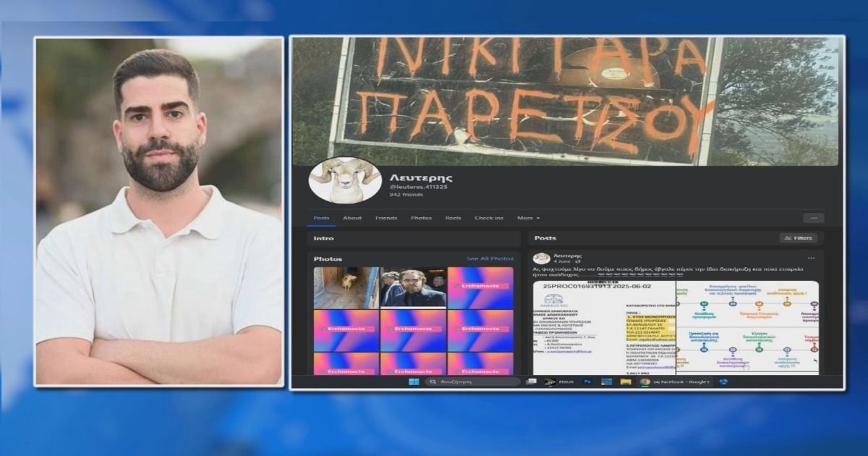
Task: Open the 942 friends link
Action: pos(406,195)
